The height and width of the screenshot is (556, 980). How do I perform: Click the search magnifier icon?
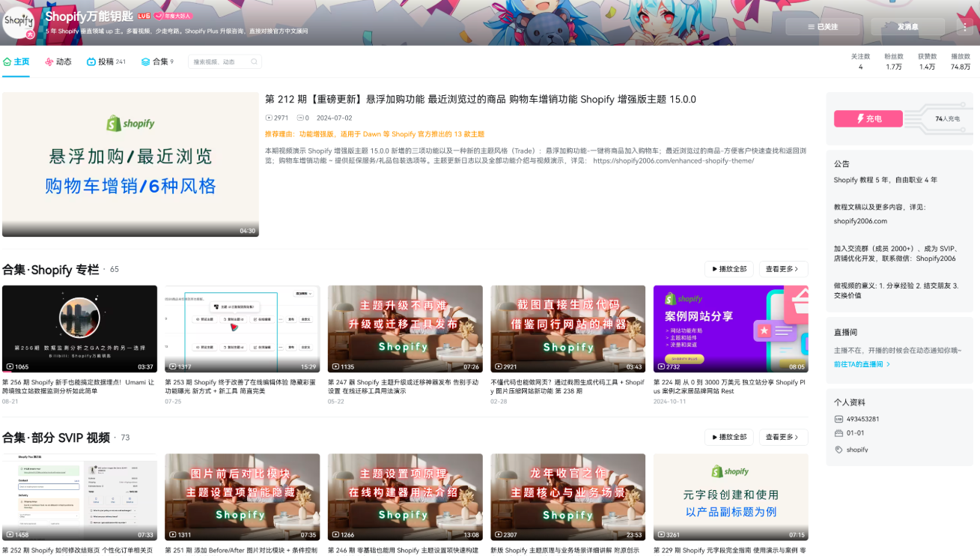point(255,61)
